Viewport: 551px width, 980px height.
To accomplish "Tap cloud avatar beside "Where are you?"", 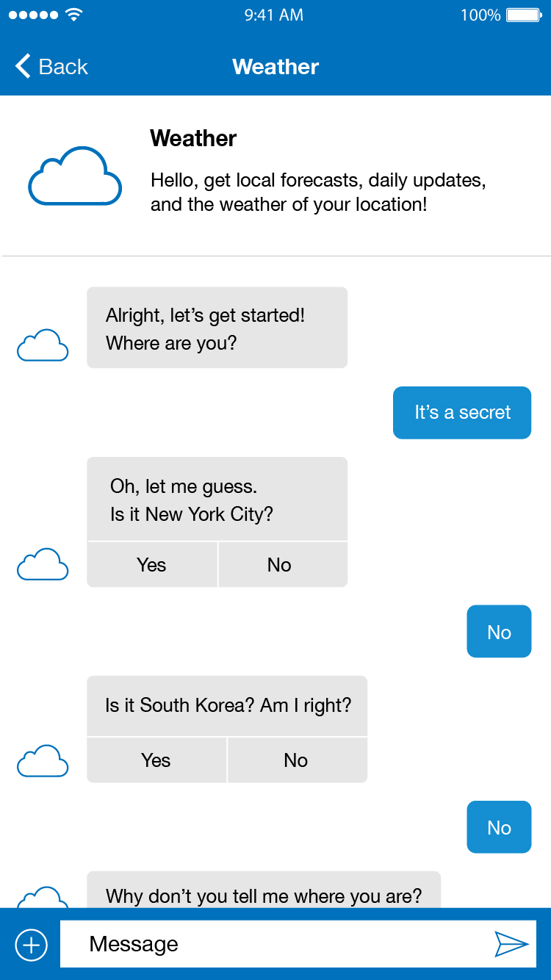I will [x=43, y=345].
